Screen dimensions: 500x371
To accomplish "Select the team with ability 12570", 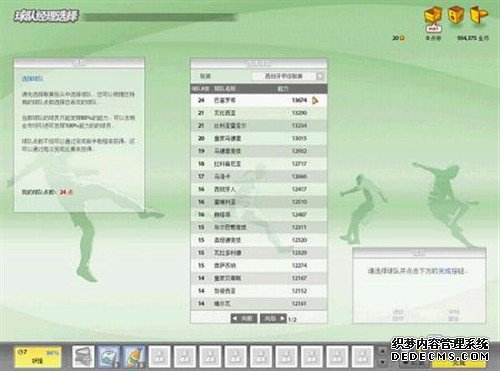I will (x=259, y=202).
